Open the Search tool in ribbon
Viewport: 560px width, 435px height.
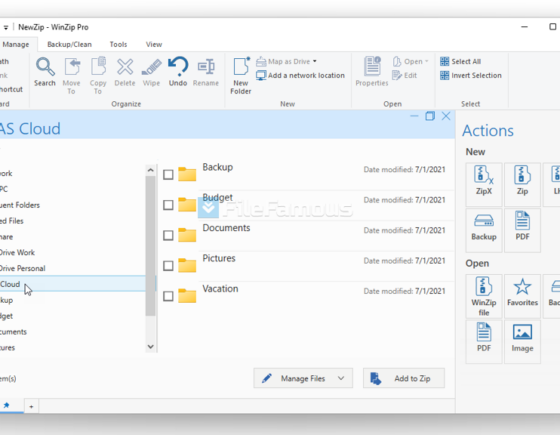tap(45, 72)
